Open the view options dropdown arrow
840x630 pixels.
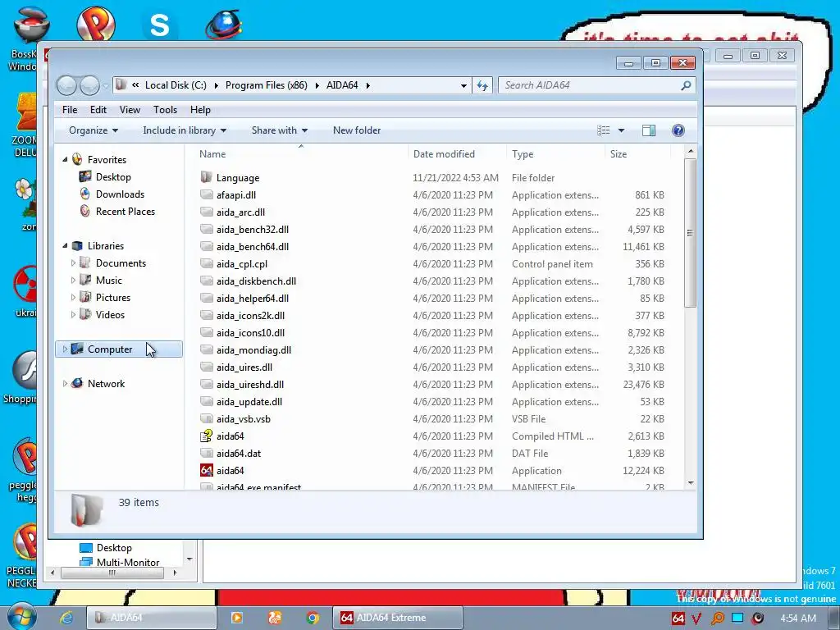622,130
